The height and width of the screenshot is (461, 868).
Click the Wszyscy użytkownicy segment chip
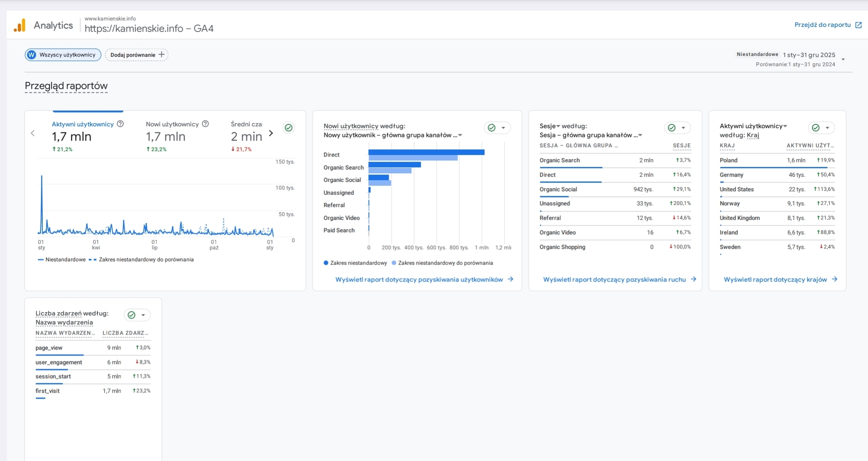click(x=63, y=55)
